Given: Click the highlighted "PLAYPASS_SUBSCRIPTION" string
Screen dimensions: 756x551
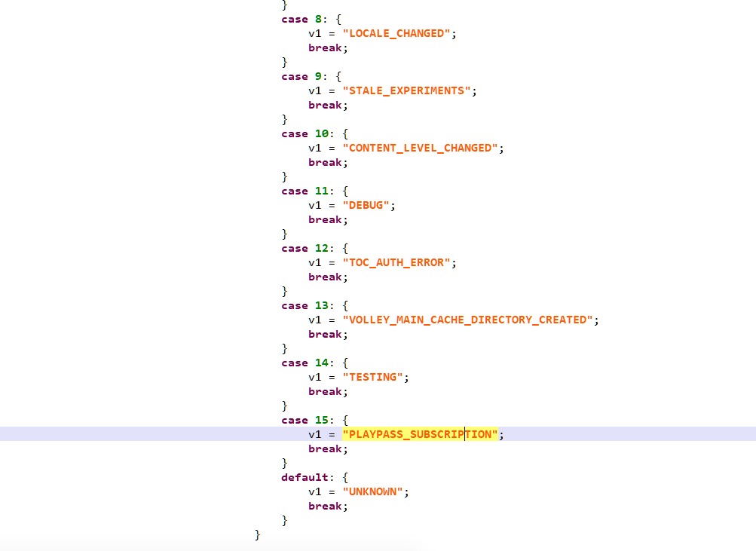Looking at the screenshot, I should coord(421,435).
